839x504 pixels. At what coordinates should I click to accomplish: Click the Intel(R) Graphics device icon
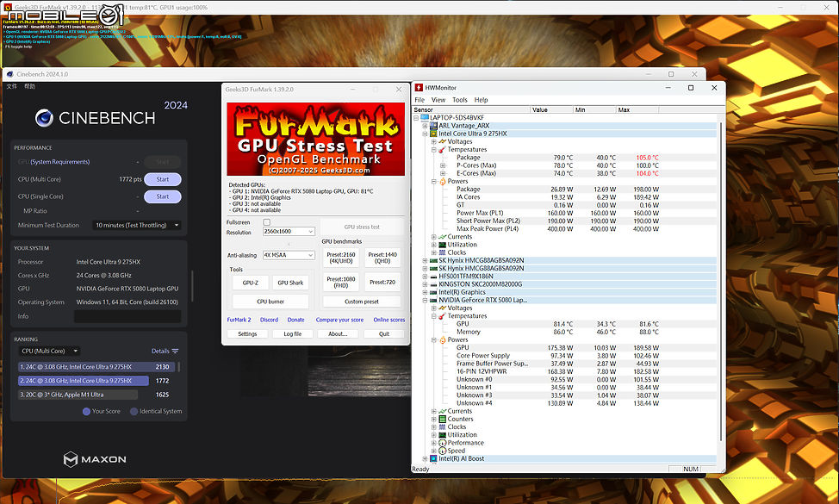(433, 292)
